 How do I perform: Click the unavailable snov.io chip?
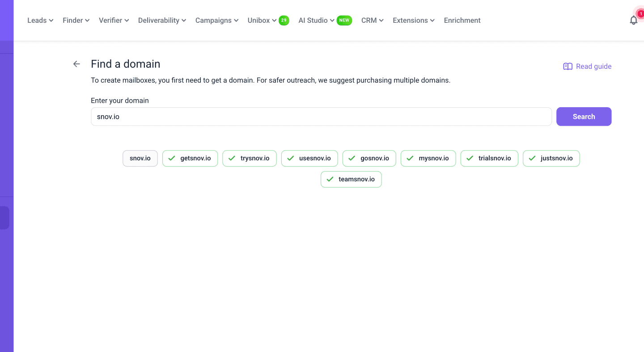pyautogui.click(x=140, y=159)
